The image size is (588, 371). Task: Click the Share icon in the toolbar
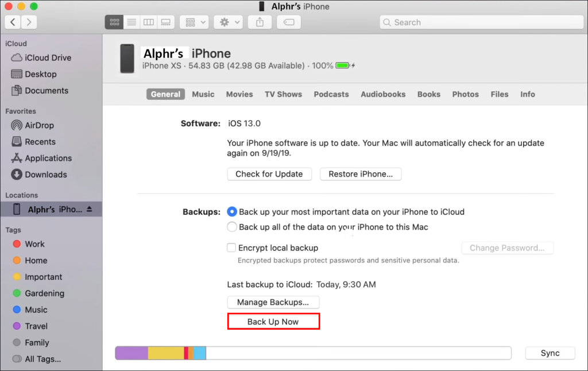point(260,22)
